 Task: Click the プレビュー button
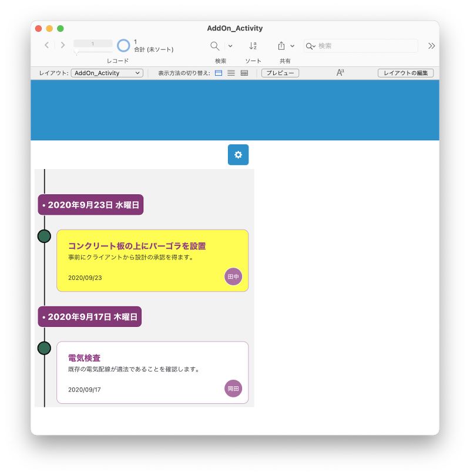coord(280,73)
